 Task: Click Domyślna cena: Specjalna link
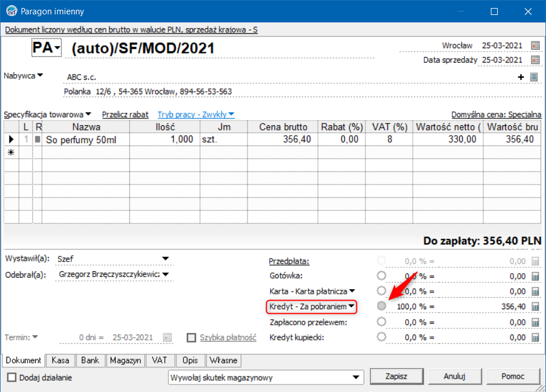pyautogui.click(x=496, y=114)
